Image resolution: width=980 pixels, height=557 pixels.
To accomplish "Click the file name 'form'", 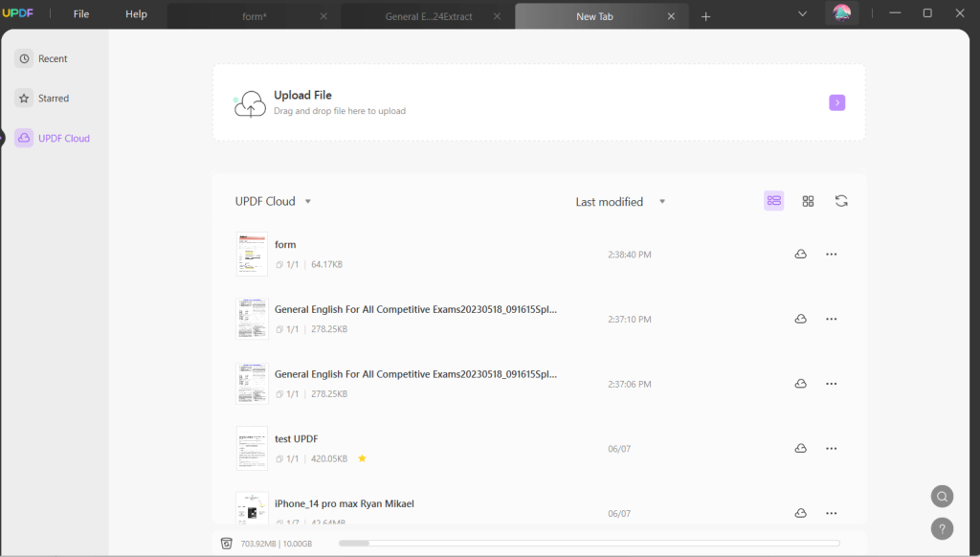I will [285, 244].
